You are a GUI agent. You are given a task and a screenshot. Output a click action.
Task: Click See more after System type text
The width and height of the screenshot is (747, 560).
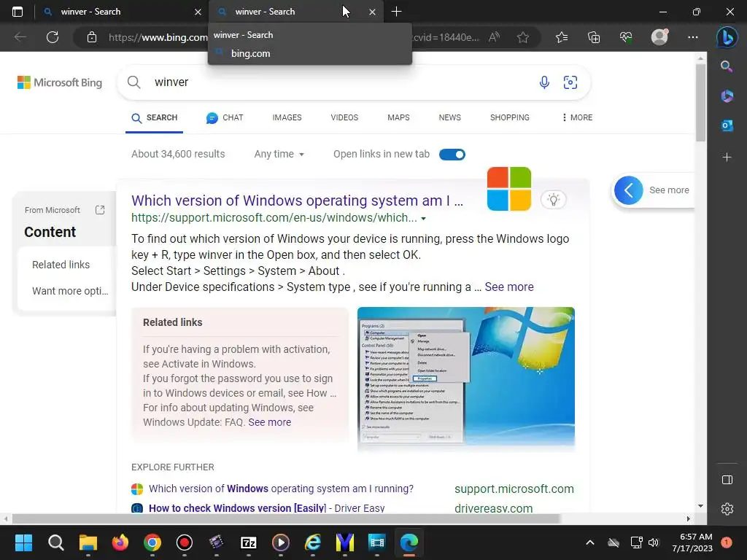click(x=508, y=287)
